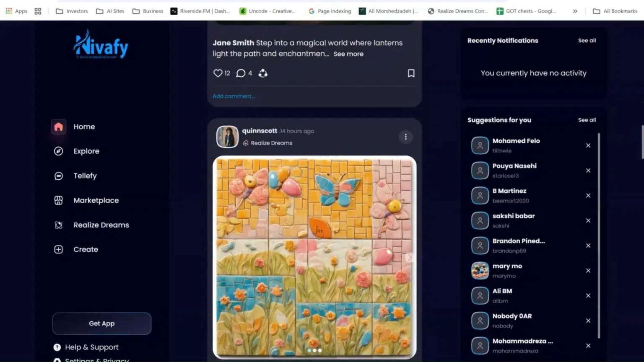See all Recently Notifications
This screenshot has width=644, height=362.
(x=587, y=41)
